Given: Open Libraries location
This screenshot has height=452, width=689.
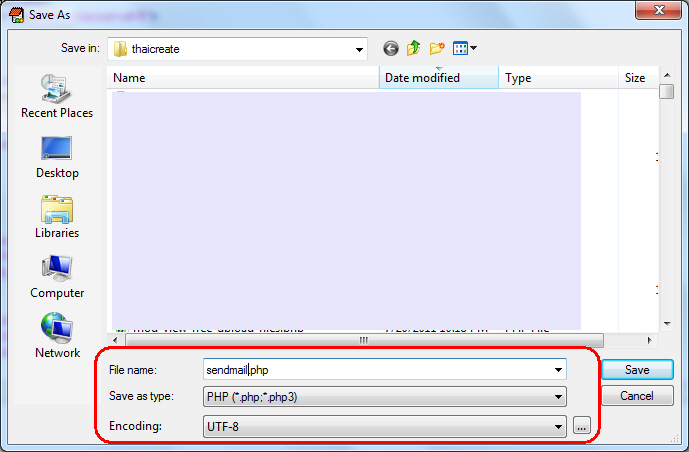Looking at the screenshot, I should tap(57, 217).
